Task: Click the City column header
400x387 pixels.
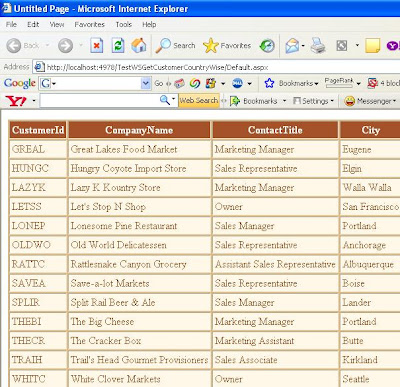Action: pos(370,130)
